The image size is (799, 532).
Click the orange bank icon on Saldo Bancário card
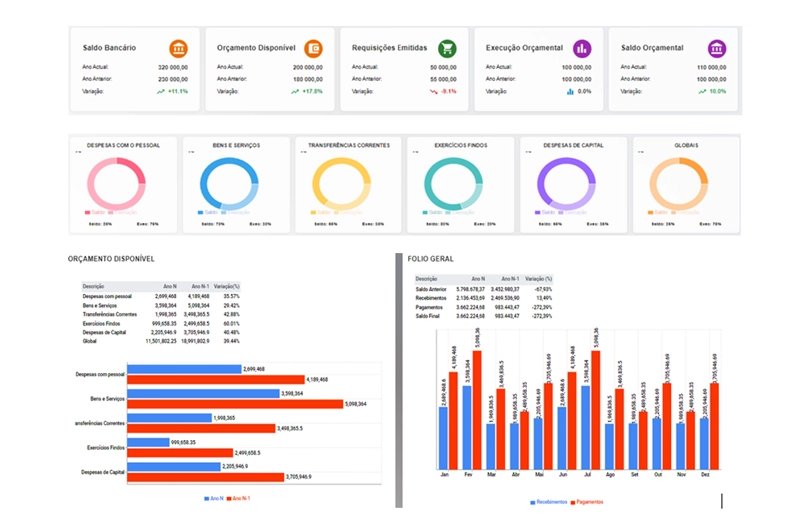tap(179, 48)
